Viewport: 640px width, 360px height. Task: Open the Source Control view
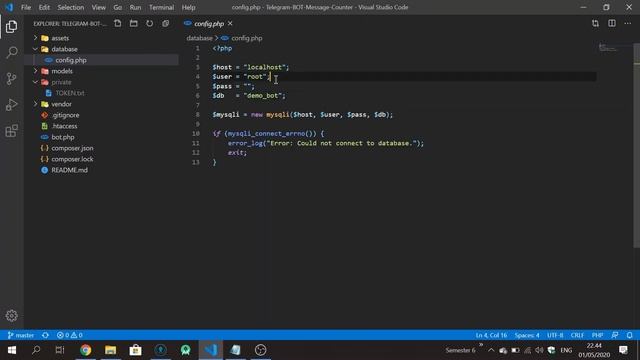[11, 78]
